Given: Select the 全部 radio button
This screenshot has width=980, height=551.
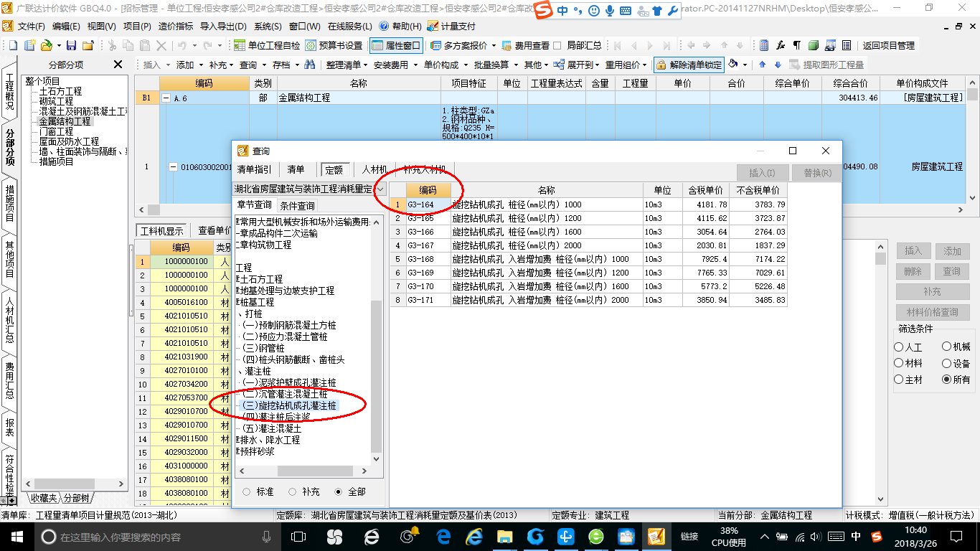Looking at the screenshot, I should [339, 491].
